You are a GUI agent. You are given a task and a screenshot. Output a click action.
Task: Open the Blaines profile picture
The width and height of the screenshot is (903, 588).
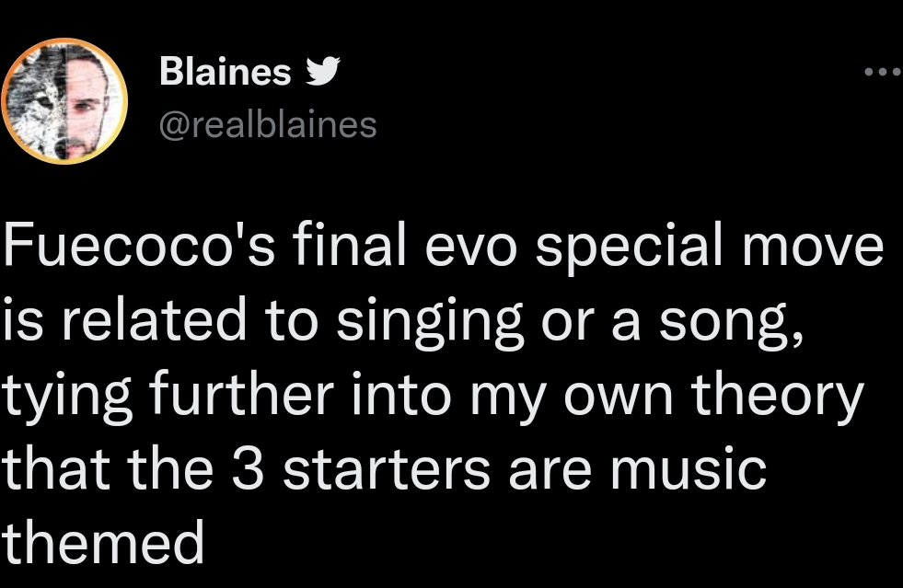[64, 101]
